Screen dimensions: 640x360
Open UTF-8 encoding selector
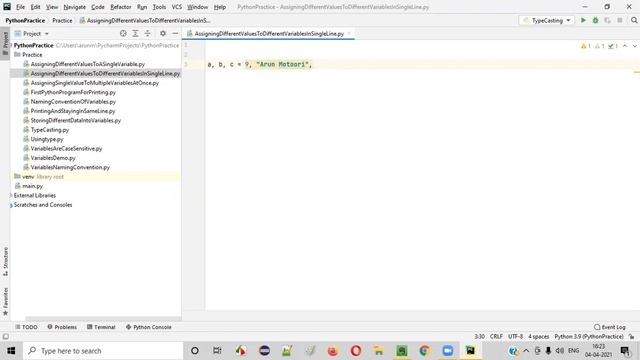pyautogui.click(x=515, y=337)
